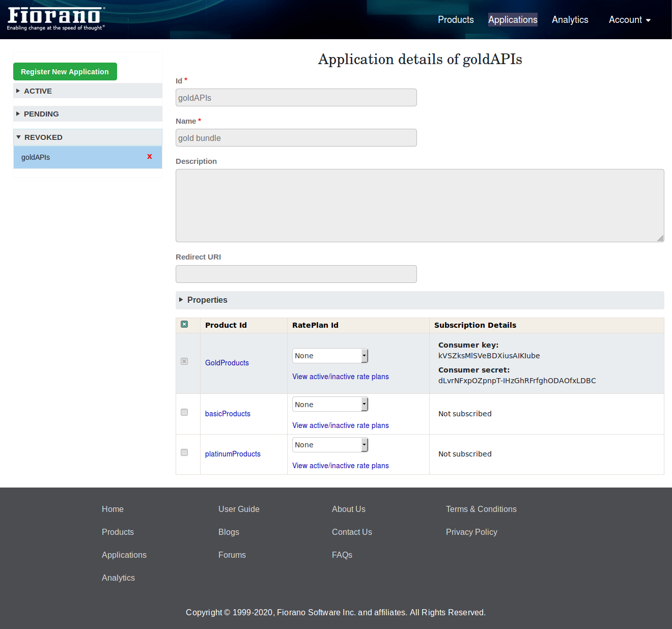Screen dimensions: 672x629
Task: Open the User Guide footer link
Action: pos(239,509)
